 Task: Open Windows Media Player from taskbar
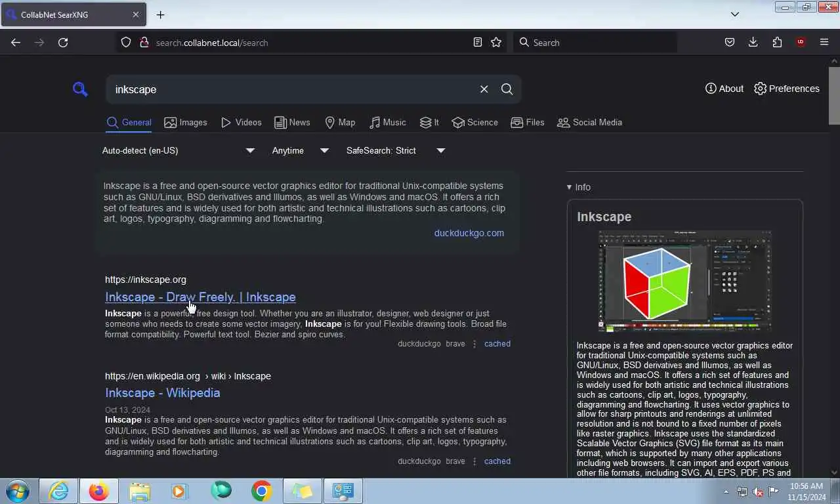(178, 491)
